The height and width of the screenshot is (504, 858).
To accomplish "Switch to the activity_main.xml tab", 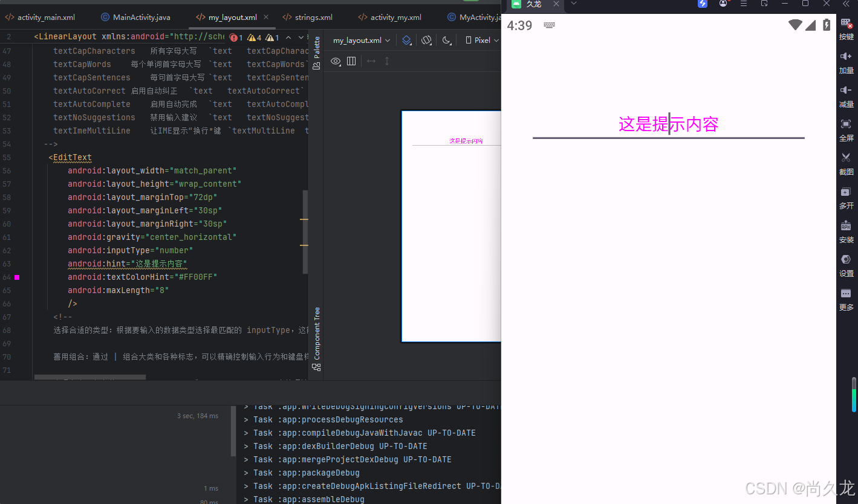I will tap(40, 18).
